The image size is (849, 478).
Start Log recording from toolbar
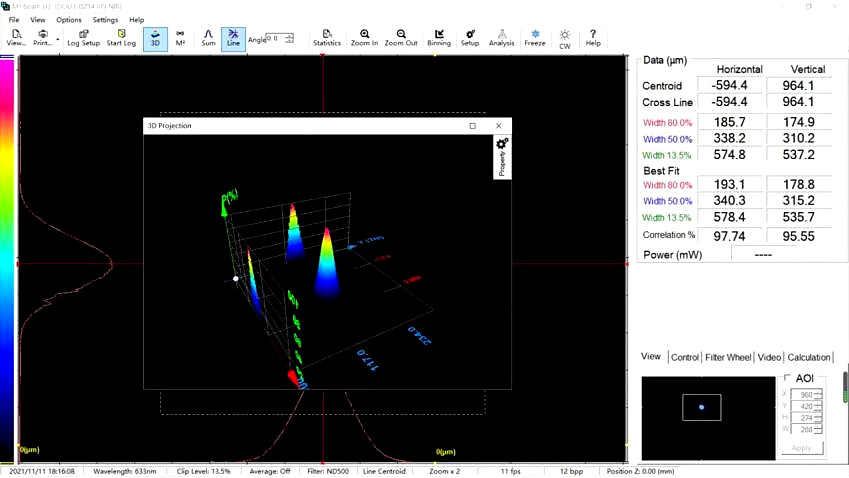[121, 38]
